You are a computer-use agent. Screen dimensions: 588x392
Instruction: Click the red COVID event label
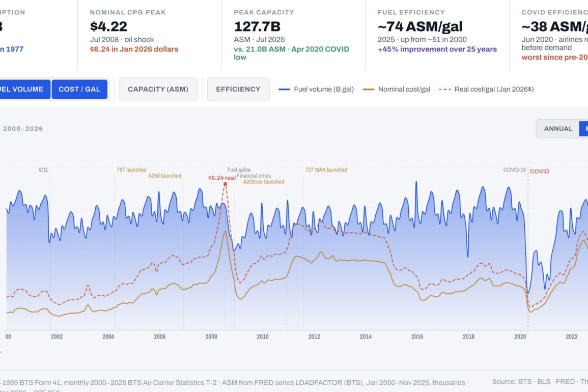539,172
